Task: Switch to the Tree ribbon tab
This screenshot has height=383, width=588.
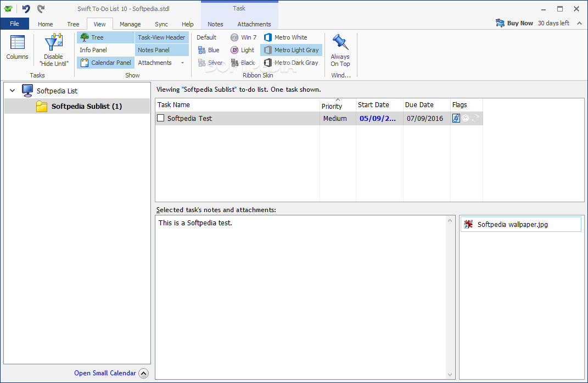Action: point(73,24)
